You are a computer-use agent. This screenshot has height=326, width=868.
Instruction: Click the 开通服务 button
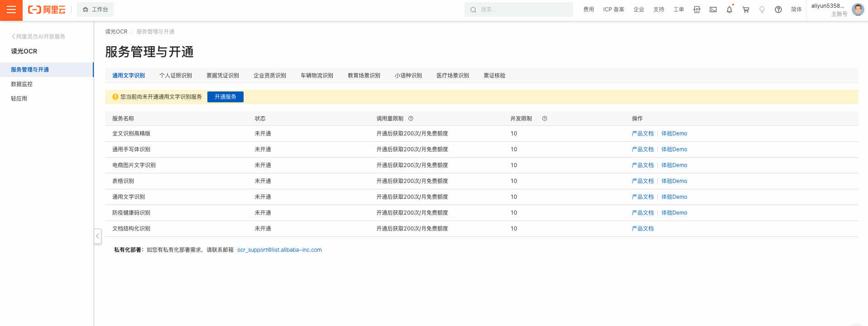pos(225,97)
